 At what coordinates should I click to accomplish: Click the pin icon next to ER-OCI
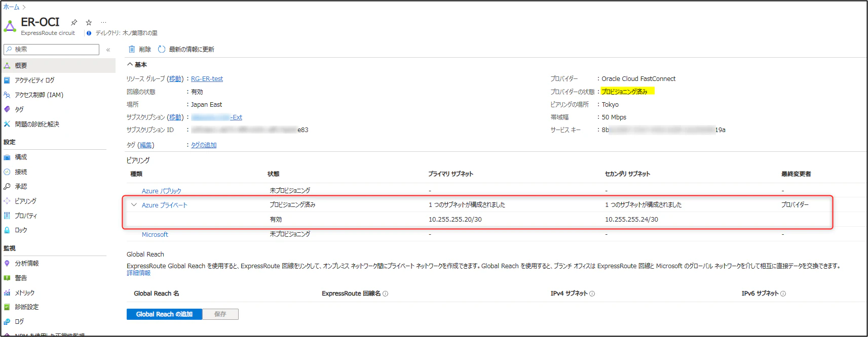click(74, 22)
